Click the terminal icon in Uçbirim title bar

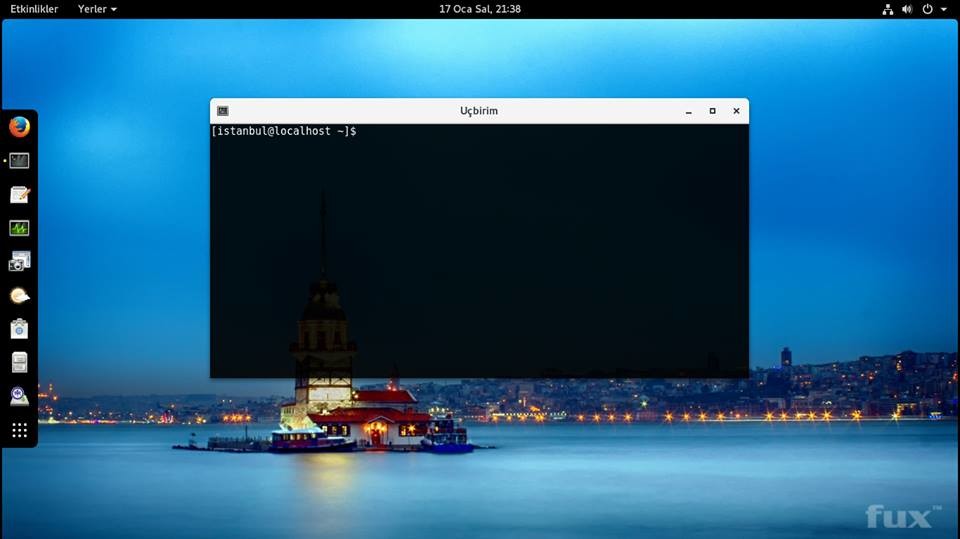click(222, 111)
